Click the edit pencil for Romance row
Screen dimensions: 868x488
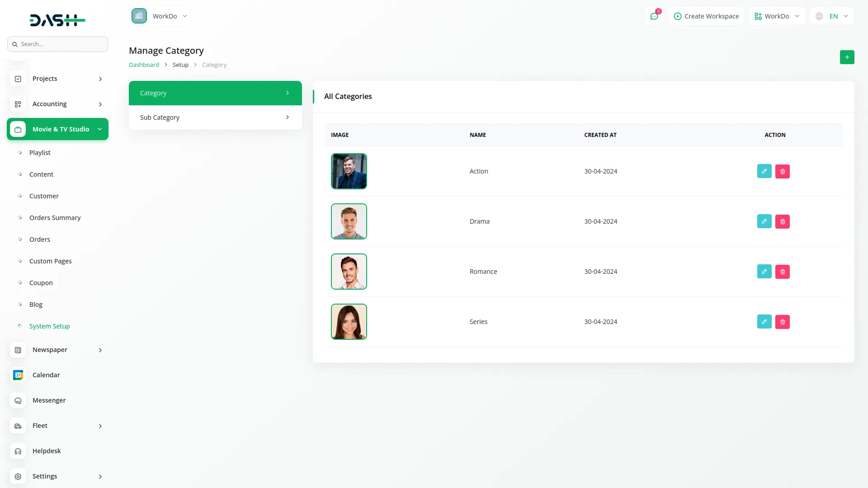pos(764,272)
